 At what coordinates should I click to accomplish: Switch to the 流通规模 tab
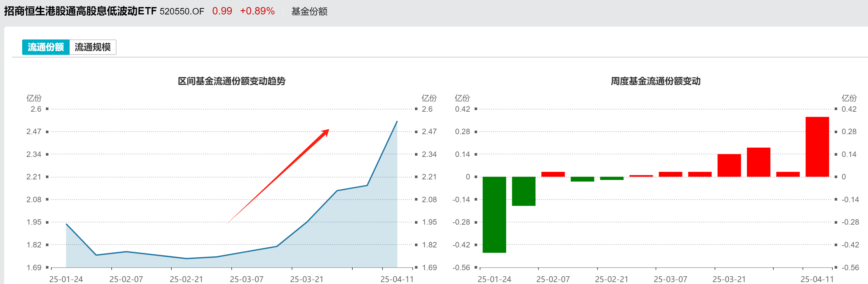(x=93, y=47)
